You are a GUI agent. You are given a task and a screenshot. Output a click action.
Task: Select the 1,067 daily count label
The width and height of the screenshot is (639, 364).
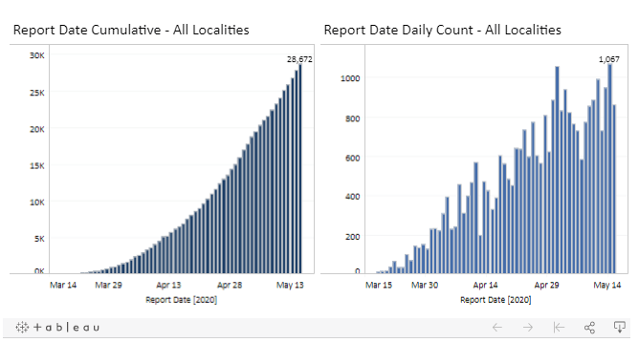[x=608, y=59]
